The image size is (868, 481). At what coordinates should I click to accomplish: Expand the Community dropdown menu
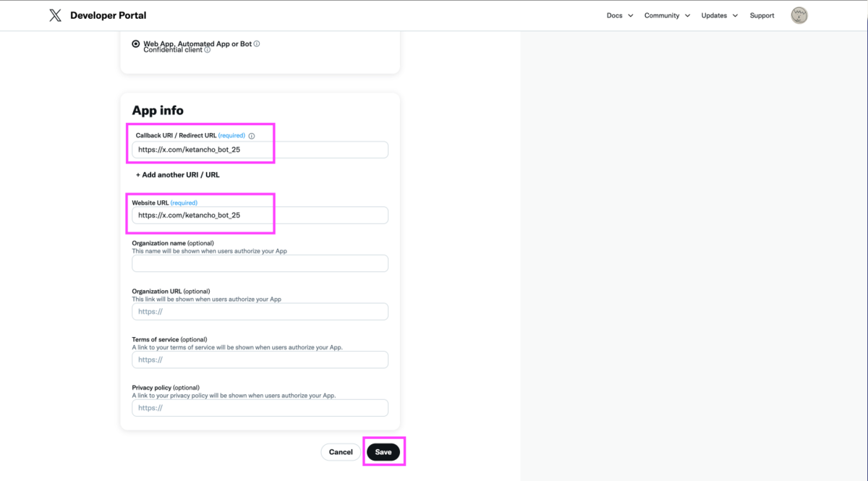coord(667,15)
